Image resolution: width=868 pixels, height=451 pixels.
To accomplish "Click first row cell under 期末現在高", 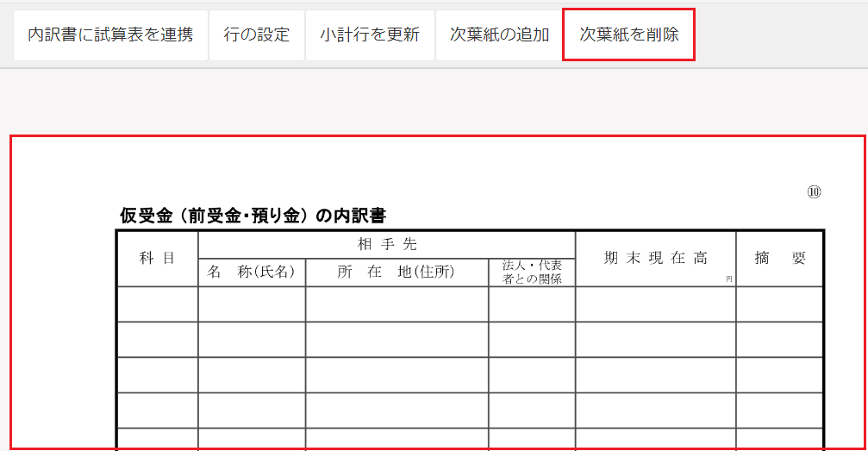I will [x=656, y=304].
